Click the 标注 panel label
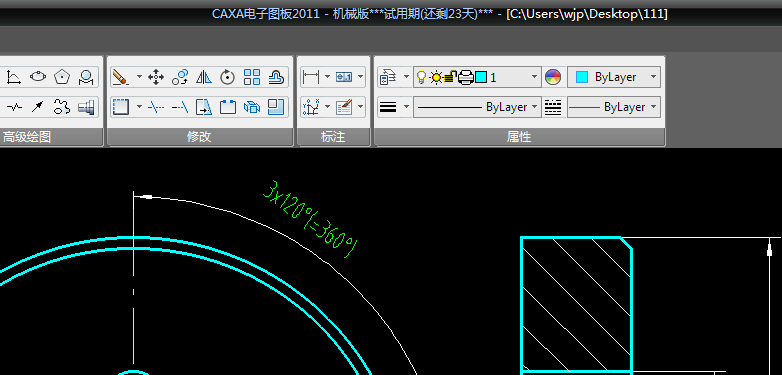The image size is (782, 375). tap(333, 137)
